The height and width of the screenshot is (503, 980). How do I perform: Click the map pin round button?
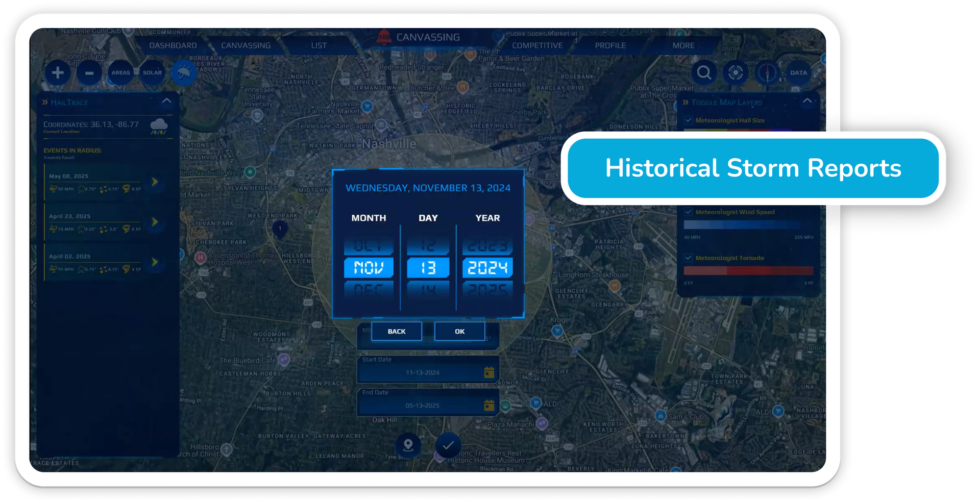coord(408,445)
